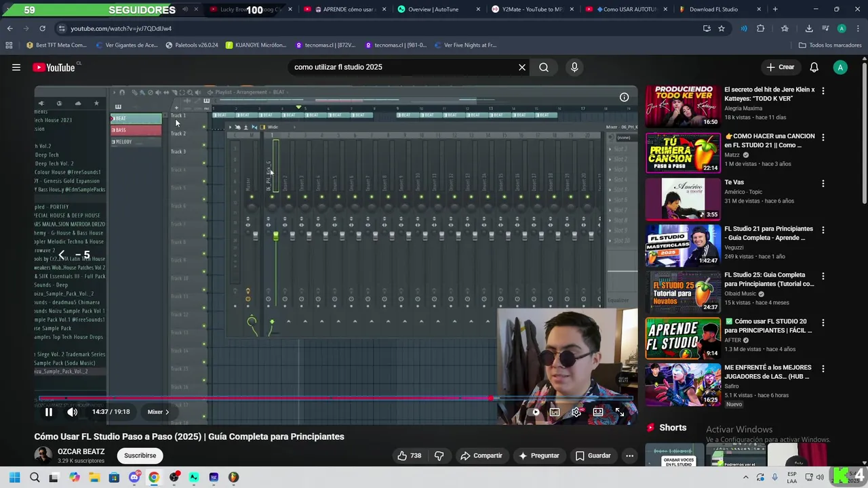Open the YouTube account avatar menu
This screenshot has height=488, width=868.
pos(840,67)
